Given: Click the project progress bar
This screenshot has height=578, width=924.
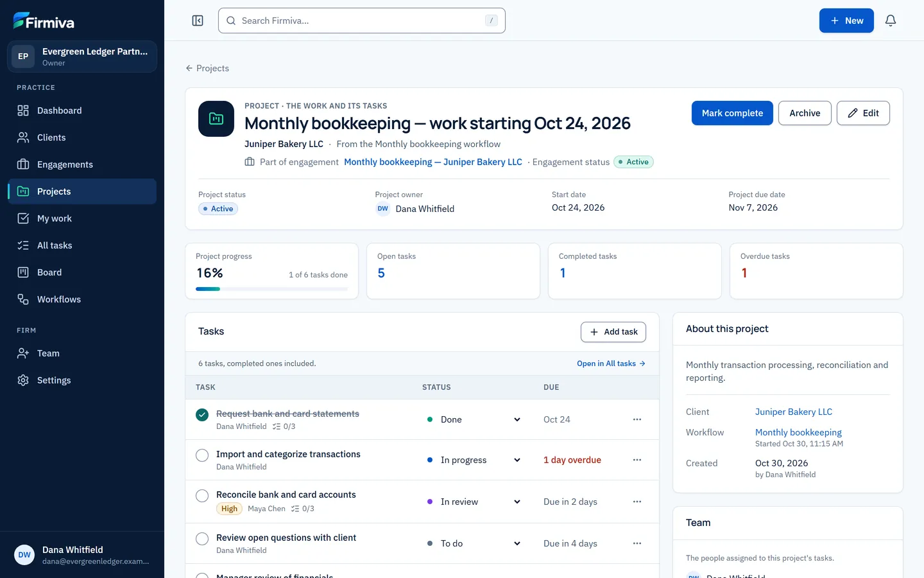Looking at the screenshot, I should tap(272, 289).
